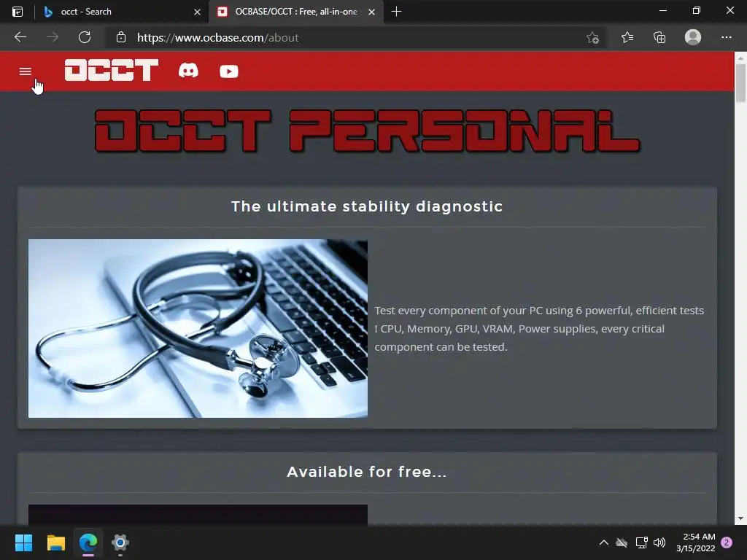Image resolution: width=747 pixels, height=560 pixels.
Task: Click the vertical page scrollbar thumb
Action: [x=740, y=83]
